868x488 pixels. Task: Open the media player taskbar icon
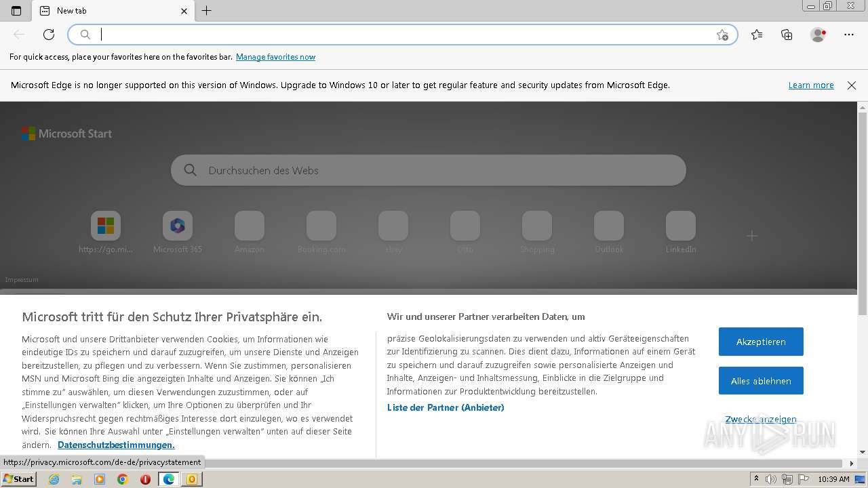tap(100, 479)
